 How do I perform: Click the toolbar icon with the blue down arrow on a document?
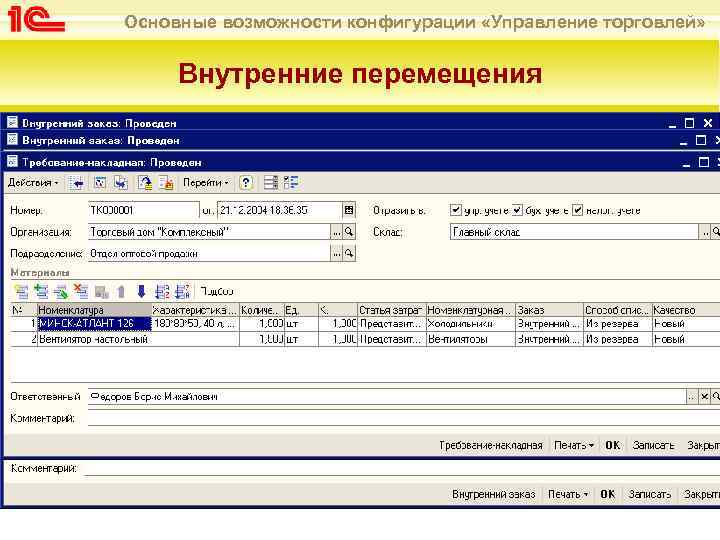(x=121, y=183)
